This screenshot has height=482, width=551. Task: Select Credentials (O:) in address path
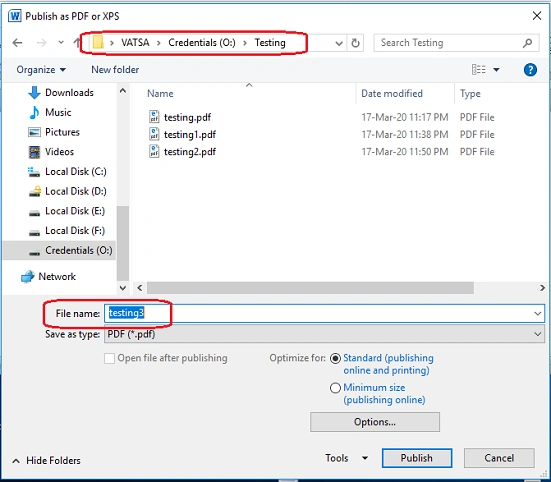tap(202, 43)
